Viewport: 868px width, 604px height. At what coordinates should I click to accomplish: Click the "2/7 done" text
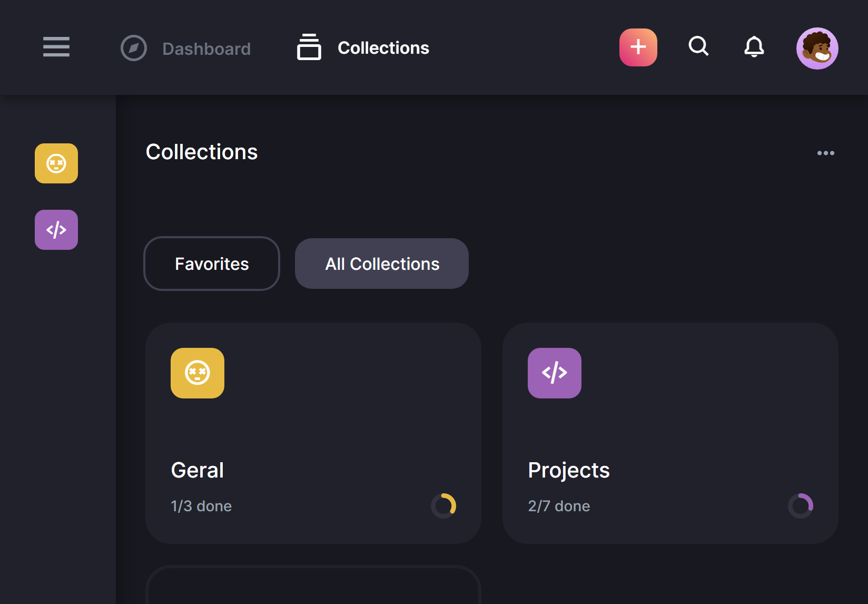(x=559, y=506)
